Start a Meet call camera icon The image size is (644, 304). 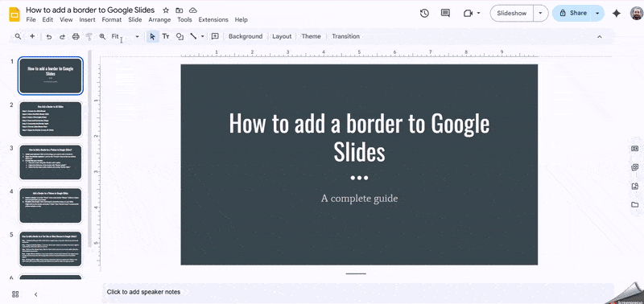[x=468, y=13]
